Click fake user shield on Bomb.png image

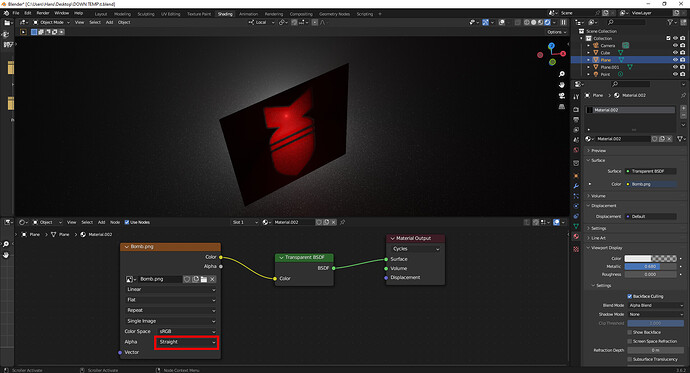click(x=187, y=279)
